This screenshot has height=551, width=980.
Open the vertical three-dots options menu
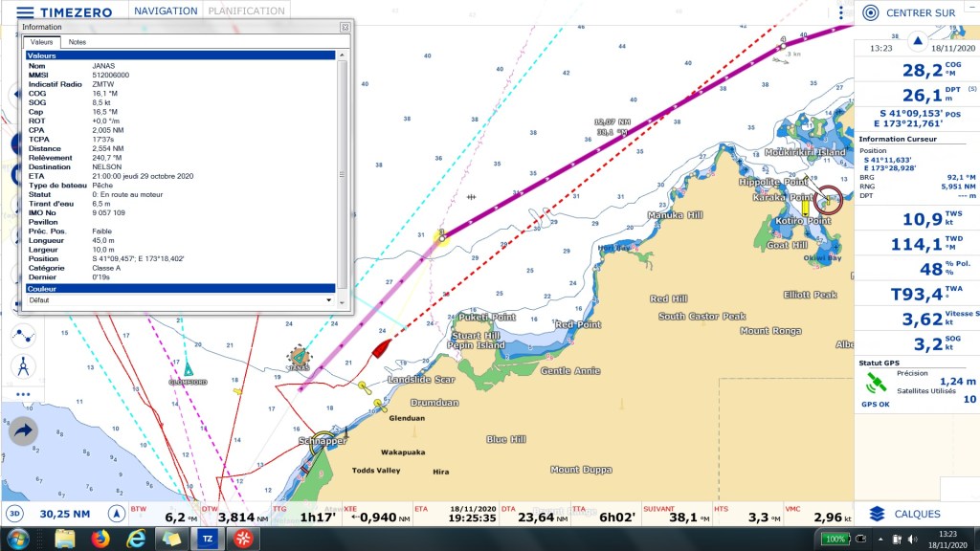[840, 12]
